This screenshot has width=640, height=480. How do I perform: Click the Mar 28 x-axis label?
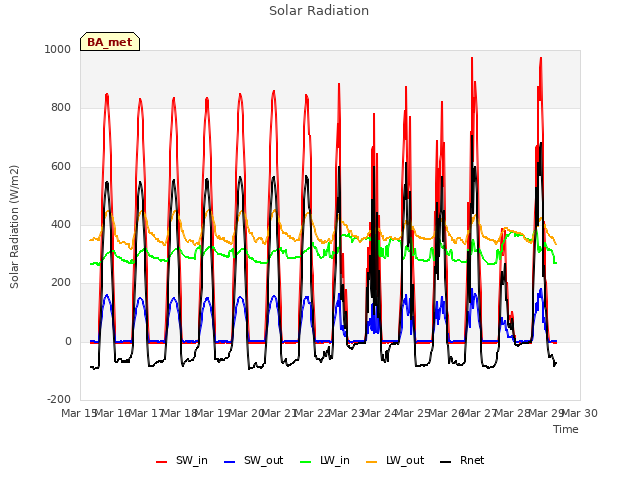pos(513,413)
